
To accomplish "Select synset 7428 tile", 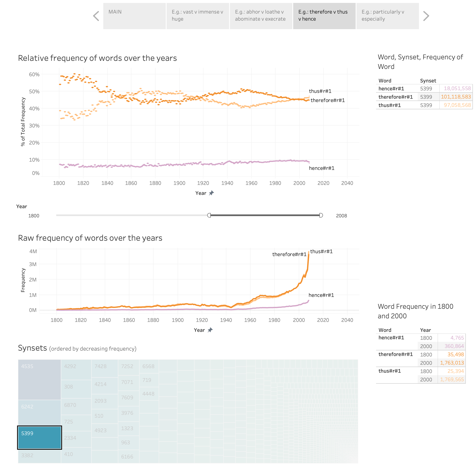I will coord(105,368).
